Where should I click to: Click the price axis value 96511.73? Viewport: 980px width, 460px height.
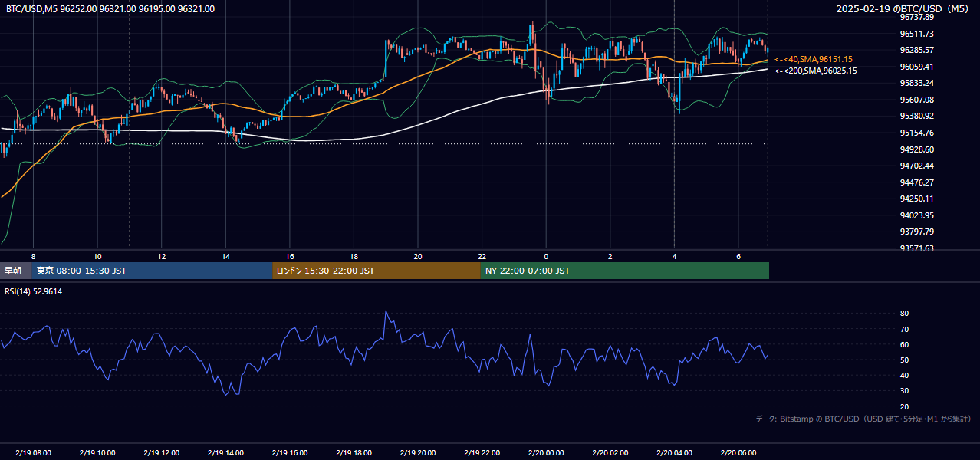[x=916, y=34]
